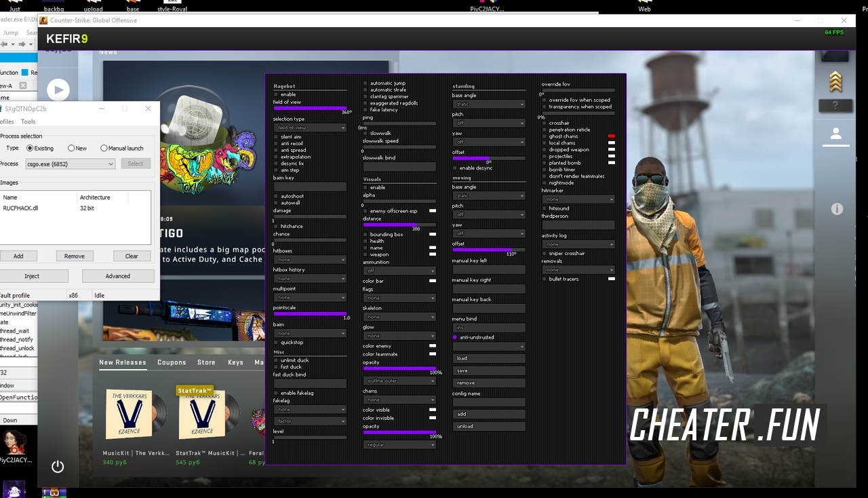Image resolution: width=868 pixels, height=498 pixels.
Task: Click the load config button
Action: tap(489, 358)
